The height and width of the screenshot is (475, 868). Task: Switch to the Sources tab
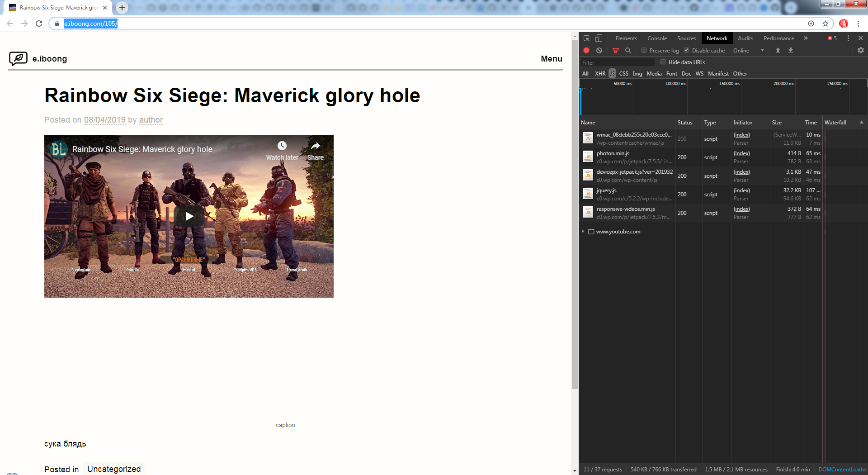click(x=686, y=38)
